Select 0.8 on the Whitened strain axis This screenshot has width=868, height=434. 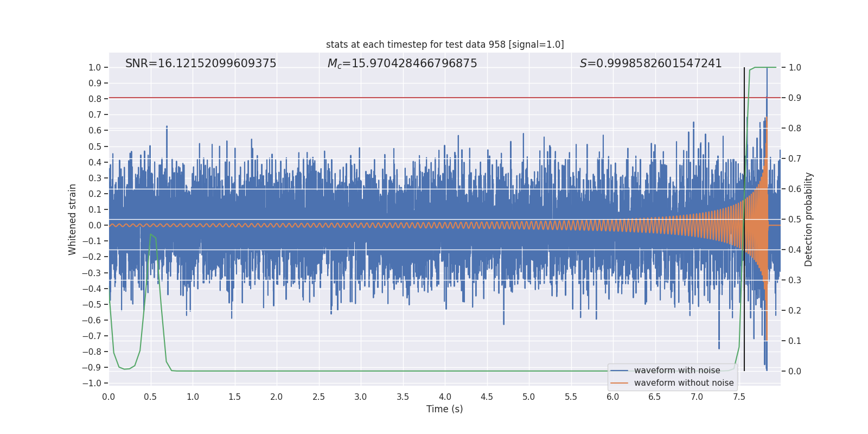pos(95,99)
